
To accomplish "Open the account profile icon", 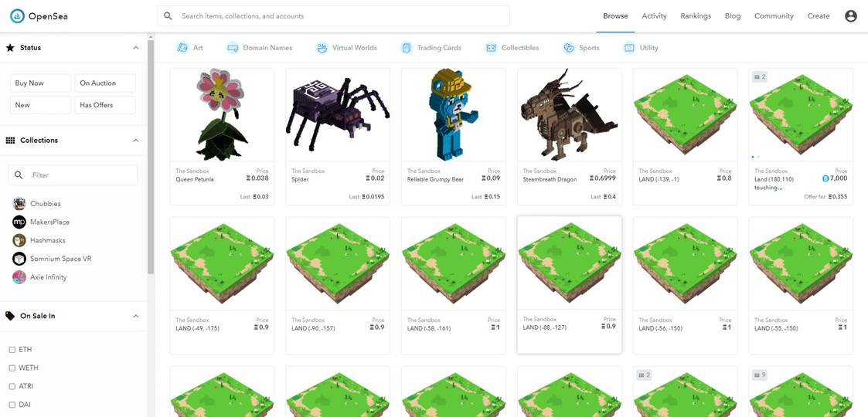I will [851, 16].
